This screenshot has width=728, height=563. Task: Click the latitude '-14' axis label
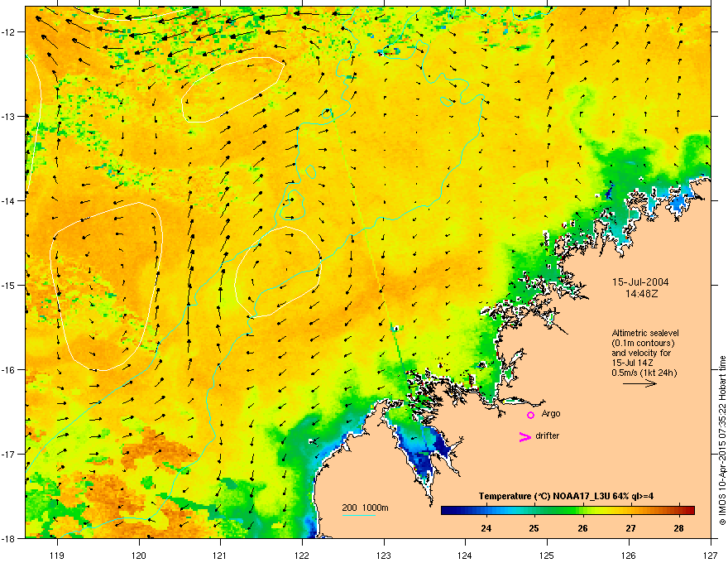(9, 201)
